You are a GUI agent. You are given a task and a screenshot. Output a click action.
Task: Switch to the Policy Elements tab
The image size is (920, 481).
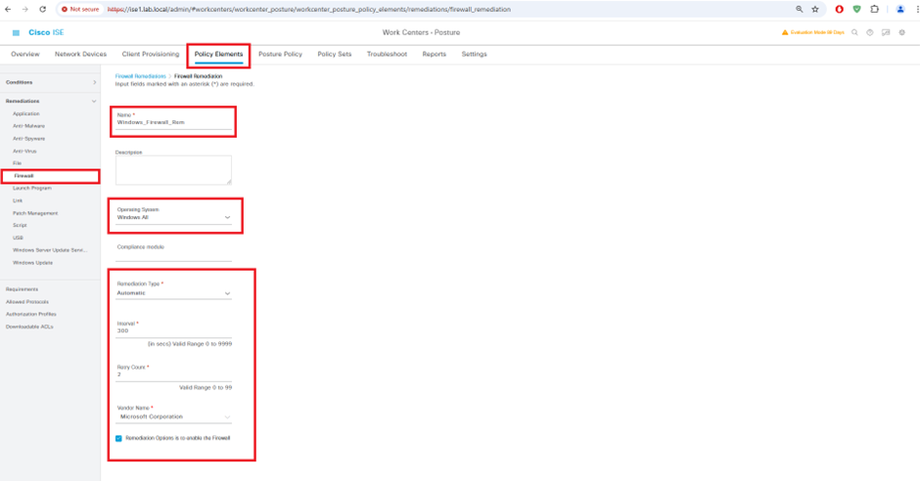(x=219, y=54)
